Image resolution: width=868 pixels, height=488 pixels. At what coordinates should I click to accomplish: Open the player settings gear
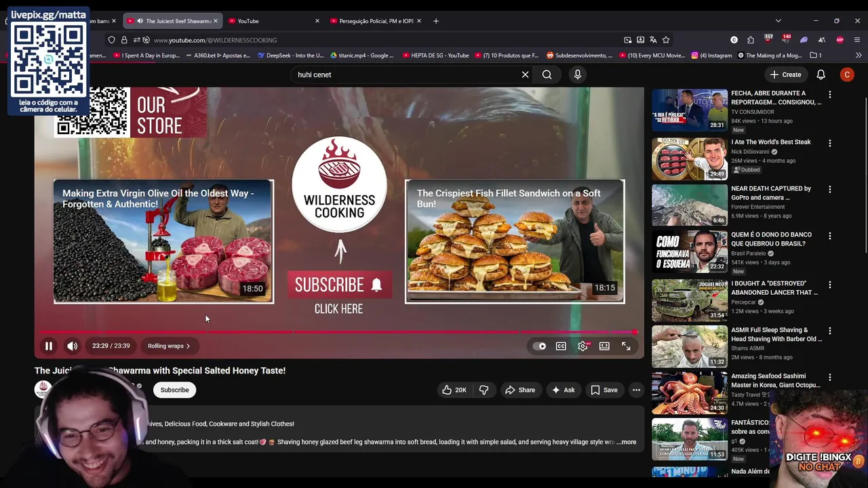coord(583,346)
